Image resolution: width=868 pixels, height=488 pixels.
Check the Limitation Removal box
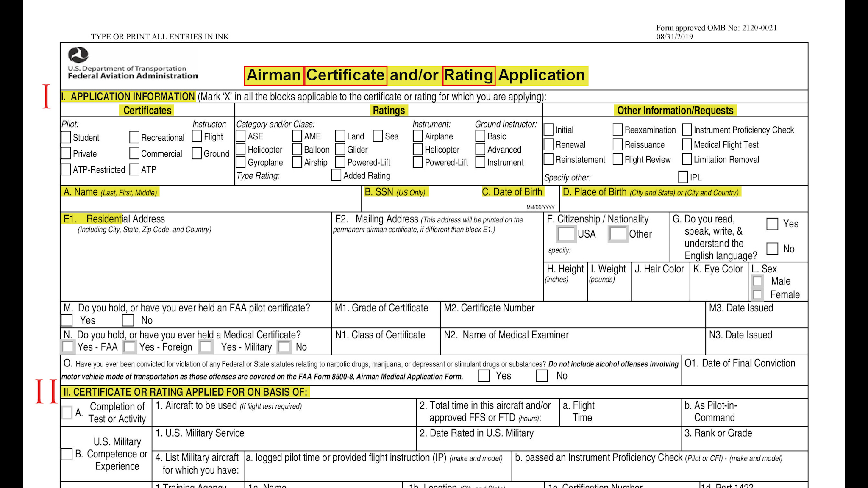pos(687,159)
